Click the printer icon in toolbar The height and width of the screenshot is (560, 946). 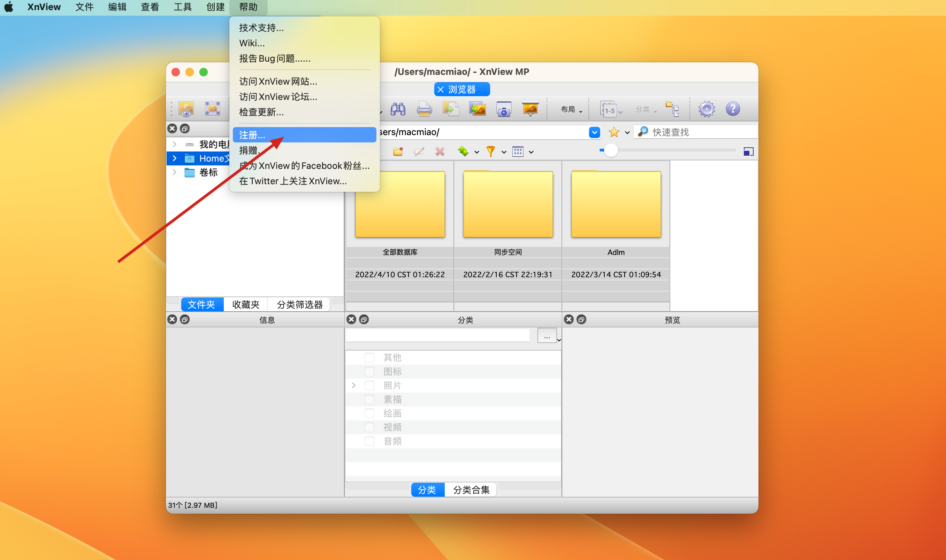(x=424, y=109)
